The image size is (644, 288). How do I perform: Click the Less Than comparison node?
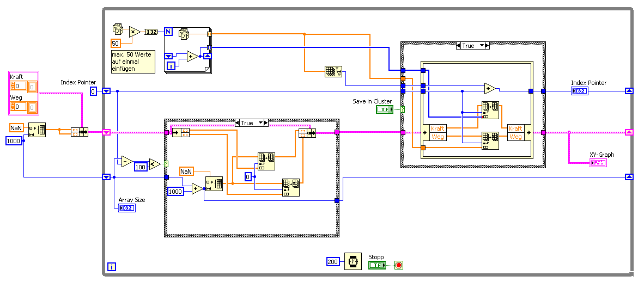click(154, 164)
